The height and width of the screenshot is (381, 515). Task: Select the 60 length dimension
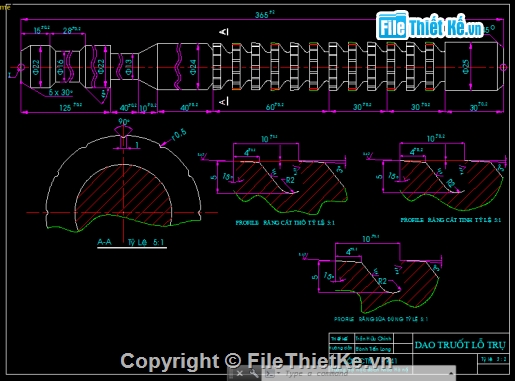[x=274, y=106]
